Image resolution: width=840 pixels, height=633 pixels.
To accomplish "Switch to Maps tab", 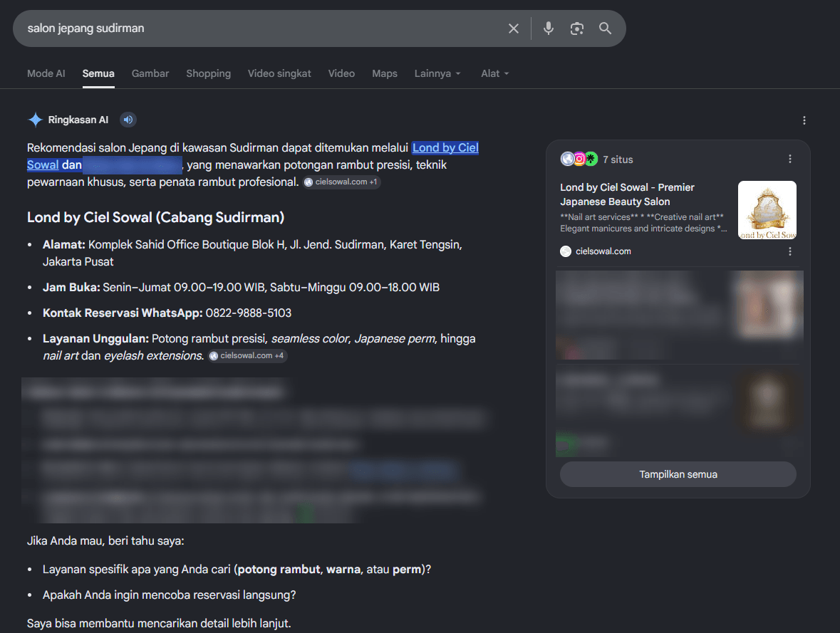I will click(385, 73).
